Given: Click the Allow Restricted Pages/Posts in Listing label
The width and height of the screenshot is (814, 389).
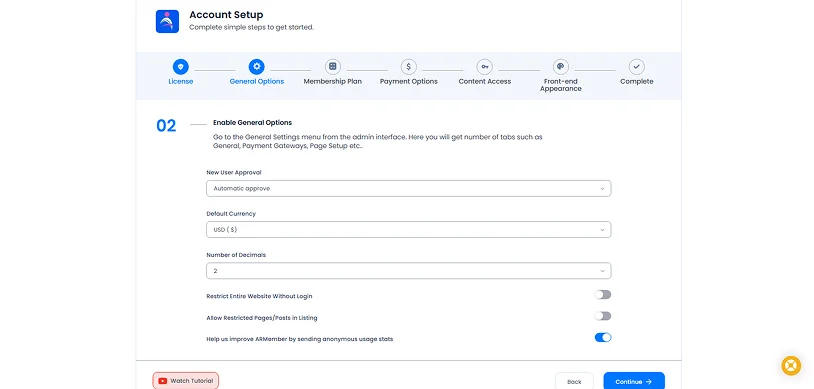Looking at the screenshot, I should click(x=262, y=317).
